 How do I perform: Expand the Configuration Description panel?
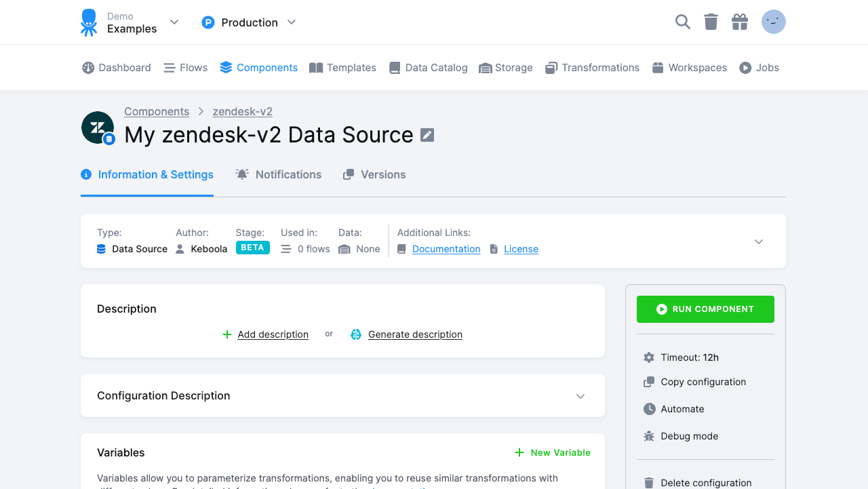point(580,395)
